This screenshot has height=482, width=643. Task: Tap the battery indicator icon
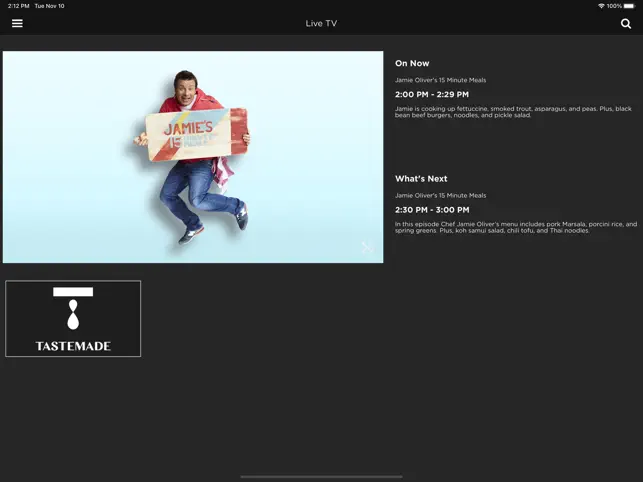pyautogui.click(x=629, y=6)
